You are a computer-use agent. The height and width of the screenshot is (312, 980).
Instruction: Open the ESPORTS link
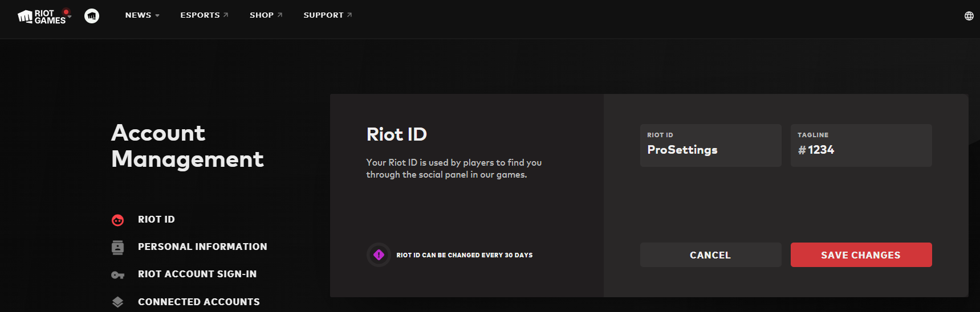click(x=204, y=15)
